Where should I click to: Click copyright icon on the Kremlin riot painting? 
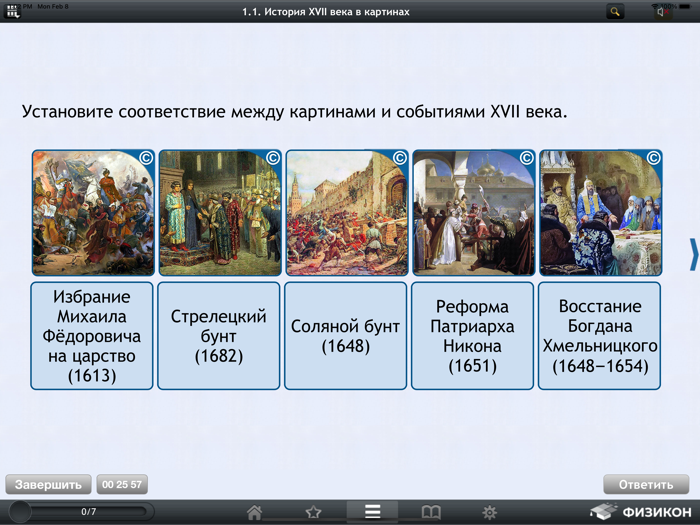click(x=400, y=158)
